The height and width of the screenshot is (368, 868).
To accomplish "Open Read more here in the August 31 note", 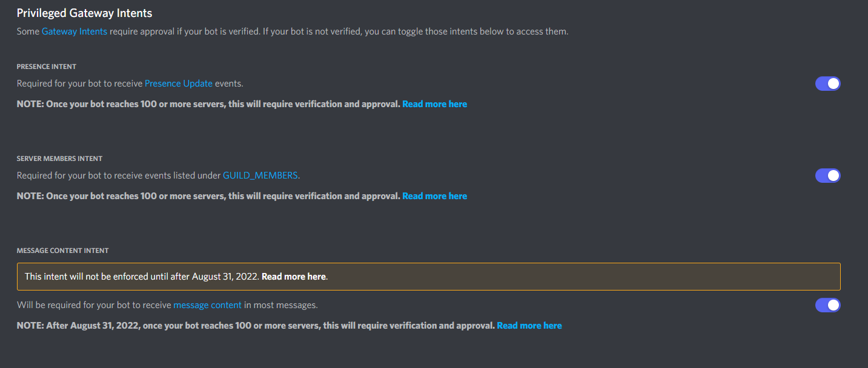I will [x=529, y=326].
